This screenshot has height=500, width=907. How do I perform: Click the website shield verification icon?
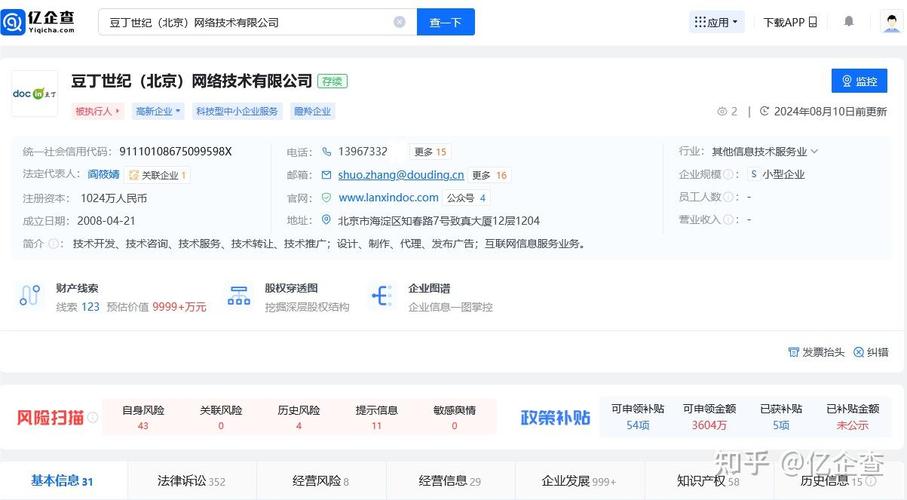(x=326, y=197)
